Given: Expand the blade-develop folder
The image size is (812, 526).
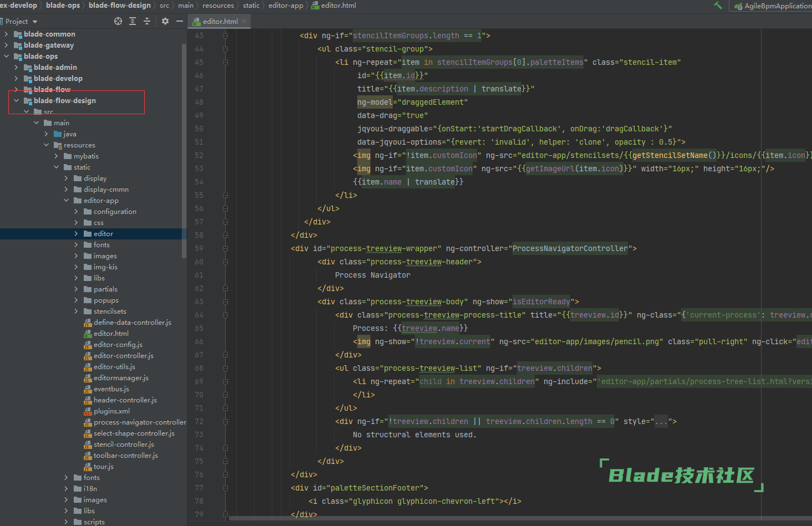Looking at the screenshot, I should tap(16, 78).
